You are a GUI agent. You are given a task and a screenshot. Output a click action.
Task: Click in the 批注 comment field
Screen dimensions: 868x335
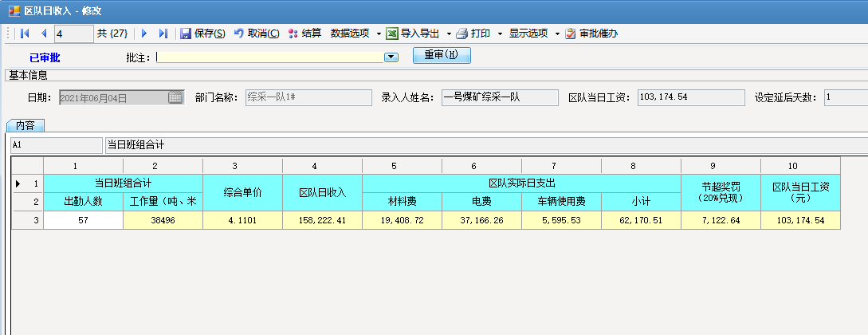coord(269,57)
